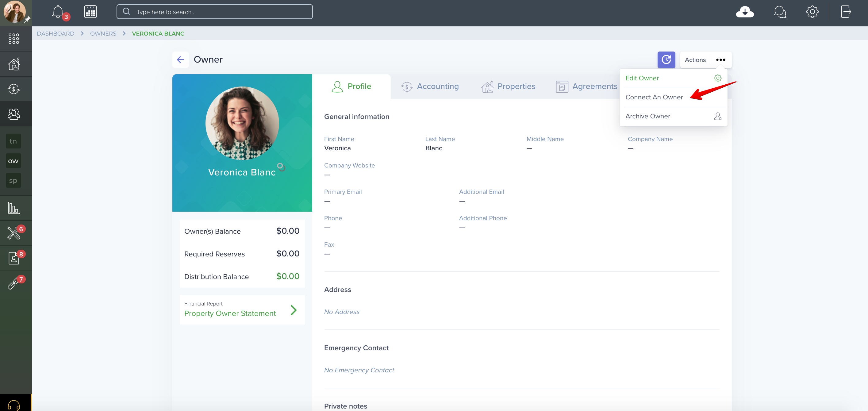The image size is (868, 411).
Task: Switch to the Profile tab
Action: point(351,86)
